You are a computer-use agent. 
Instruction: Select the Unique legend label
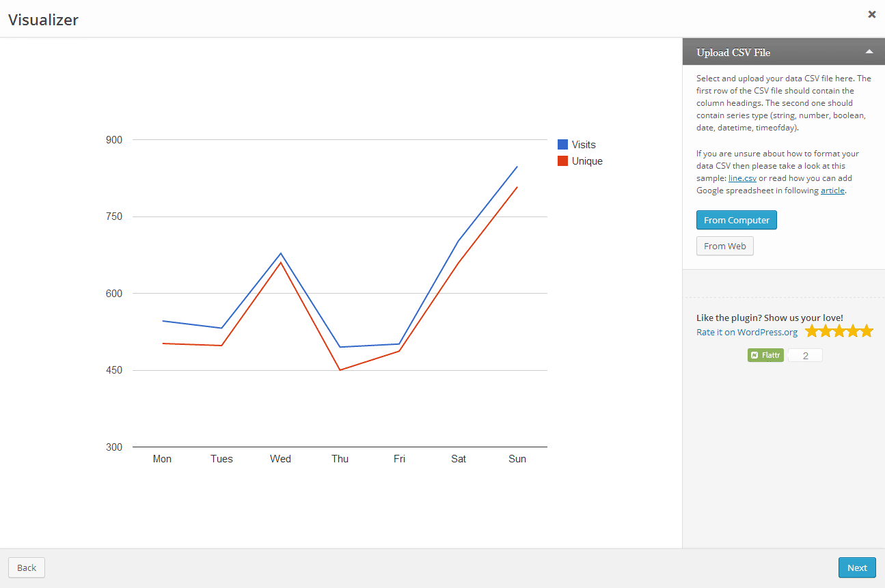[x=587, y=161]
